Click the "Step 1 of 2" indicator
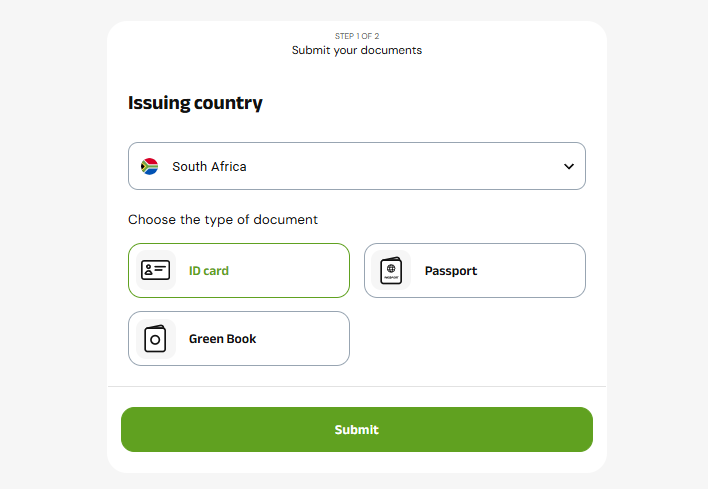This screenshot has height=489, width=708. pyautogui.click(x=357, y=36)
